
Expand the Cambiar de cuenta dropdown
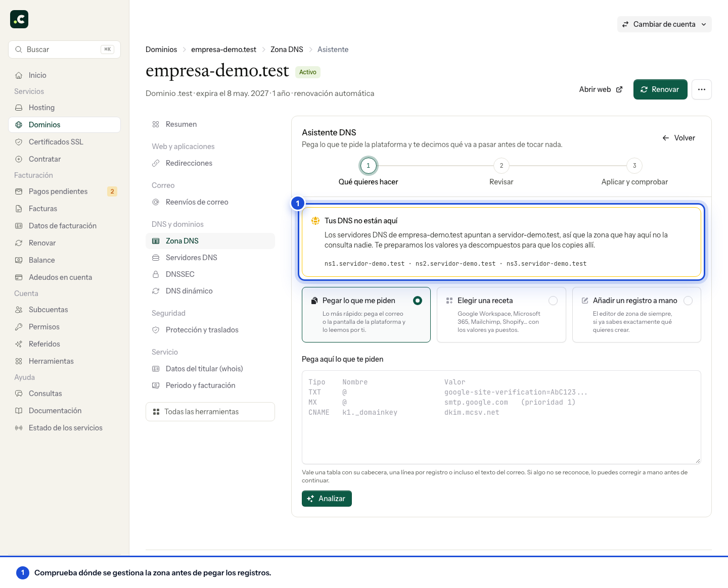coord(664,24)
